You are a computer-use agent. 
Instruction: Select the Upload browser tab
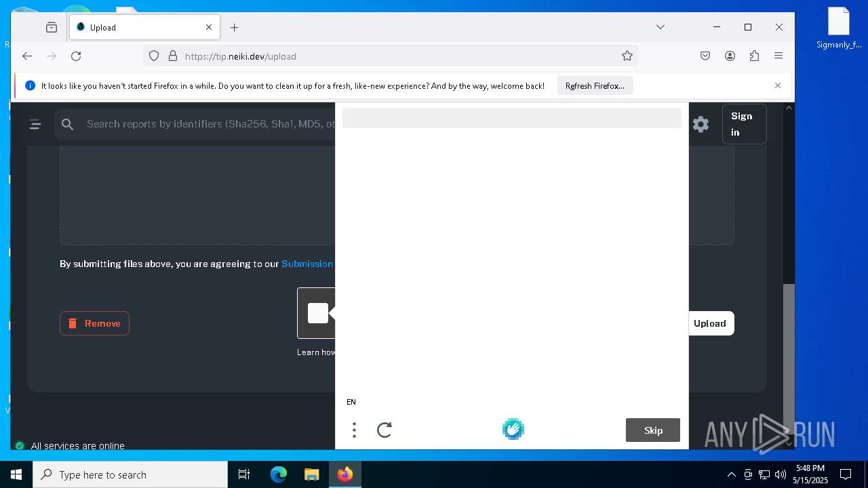point(144,27)
